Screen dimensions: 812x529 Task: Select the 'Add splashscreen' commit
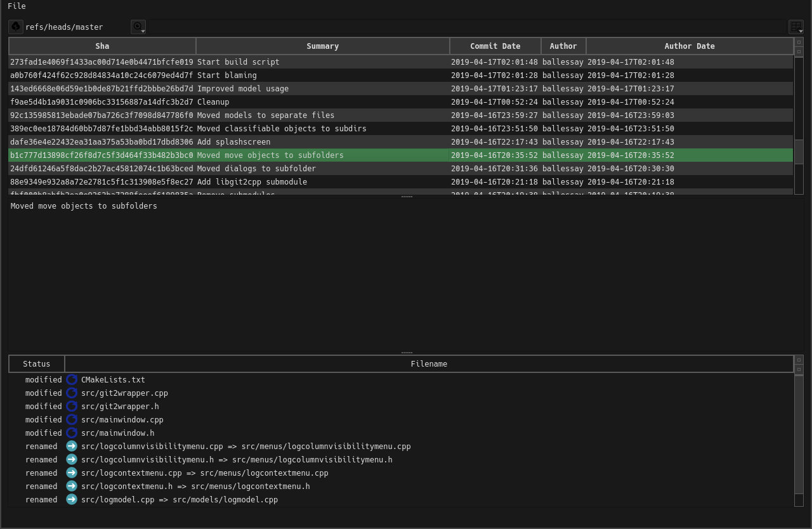(401, 142)
